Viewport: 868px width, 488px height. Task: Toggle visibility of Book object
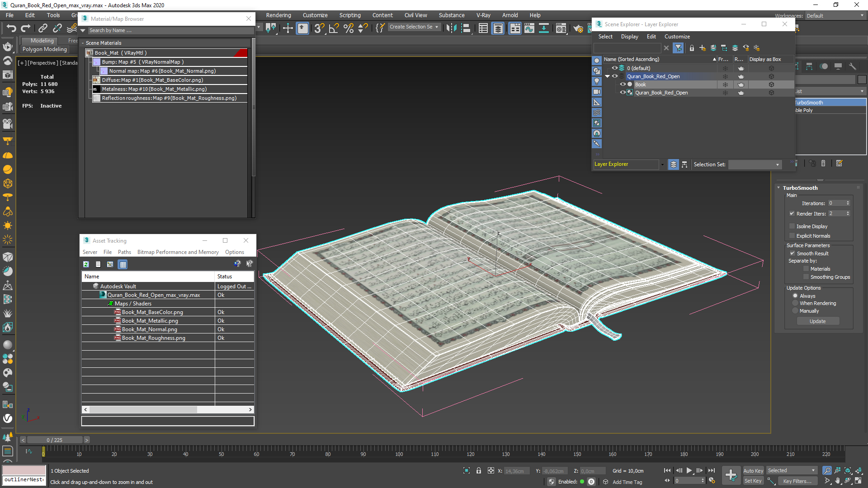(623, 84)
